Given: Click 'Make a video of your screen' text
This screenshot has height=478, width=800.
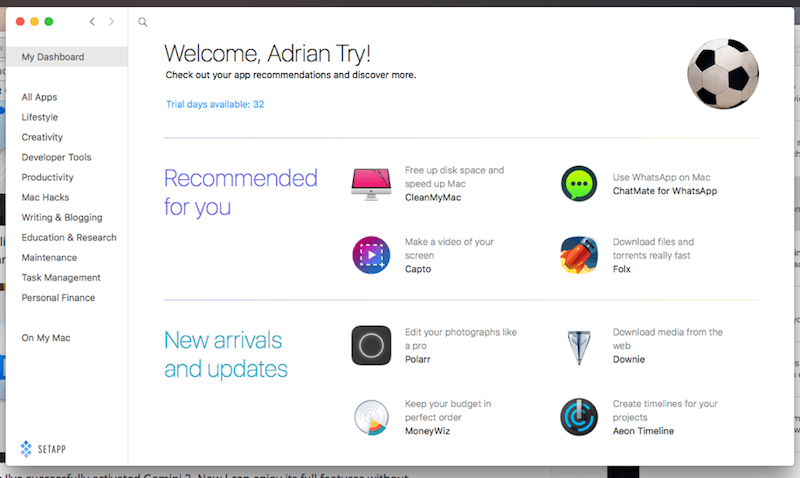Looking at the screenshot, I should coord(449,248).
